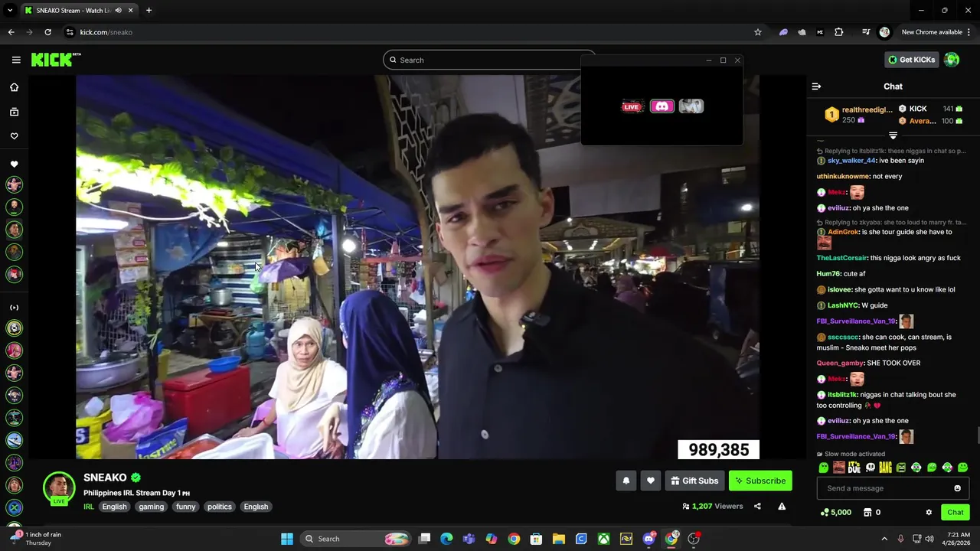Click the chat scrollbar
Viewport: 980px width, 551px height.
pyautogui.click(x=977, y=436)
